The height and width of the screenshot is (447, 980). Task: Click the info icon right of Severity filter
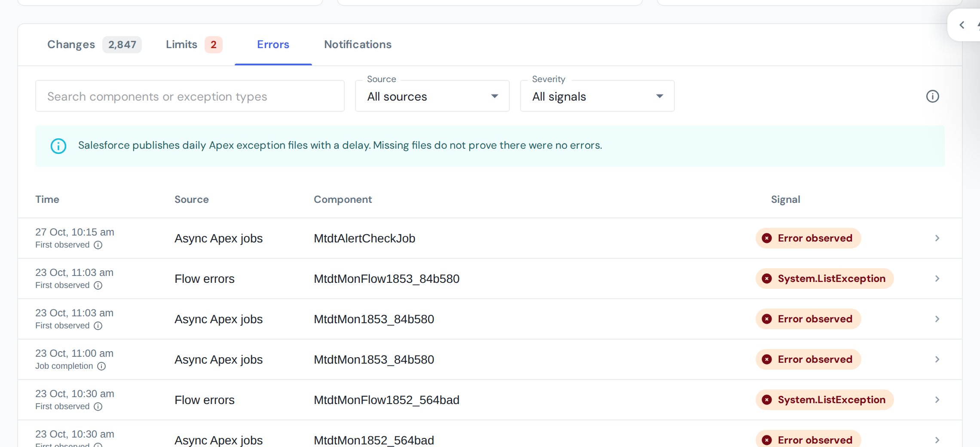pos(932,96)
